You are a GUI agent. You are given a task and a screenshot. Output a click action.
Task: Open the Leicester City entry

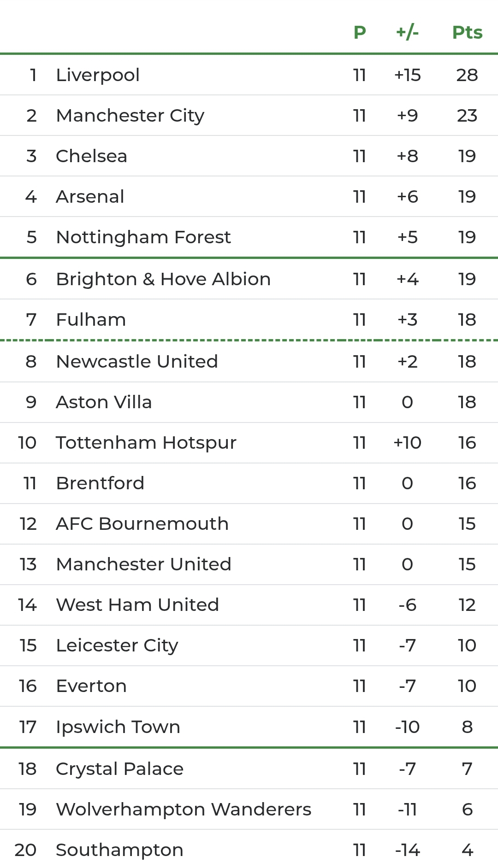click(249, 645)
